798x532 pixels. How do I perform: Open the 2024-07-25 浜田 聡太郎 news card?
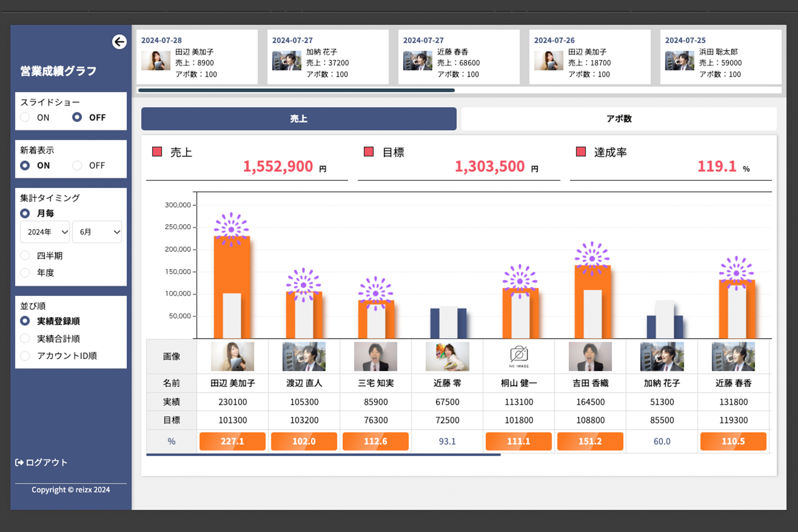(x=720, y=57)
